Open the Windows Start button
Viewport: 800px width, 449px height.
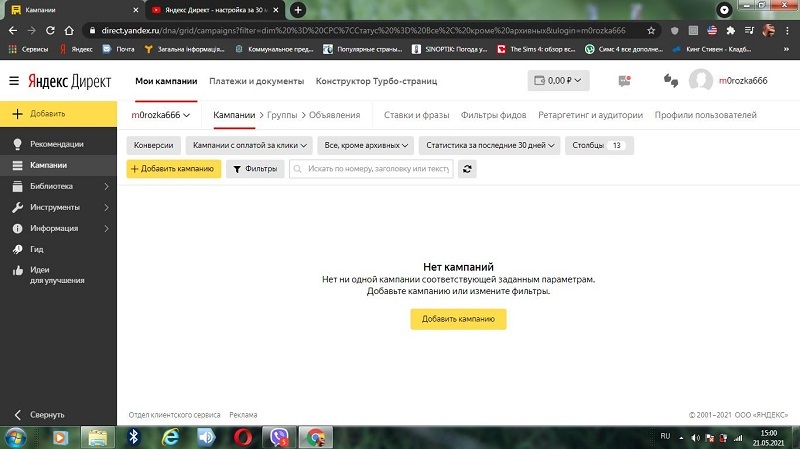tap(15, 437)
